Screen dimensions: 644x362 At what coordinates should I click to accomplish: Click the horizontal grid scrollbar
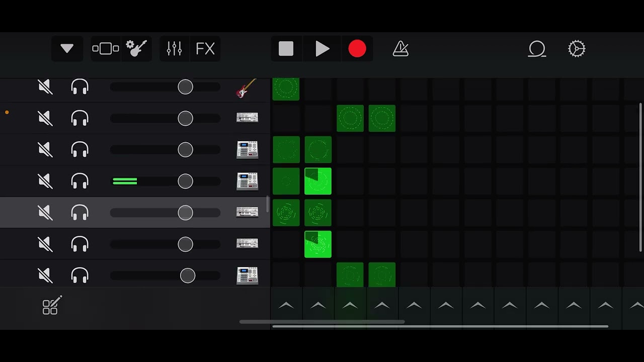click(x=440, y=326)
